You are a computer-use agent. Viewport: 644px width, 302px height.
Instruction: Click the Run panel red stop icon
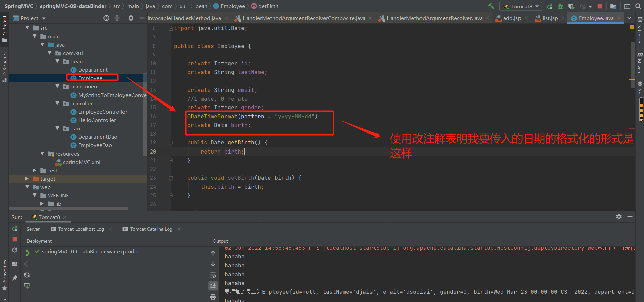click(x=15, y=239)
